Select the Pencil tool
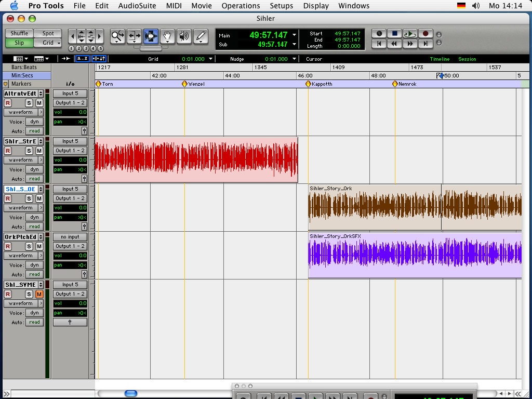Image resolution: width=532 pixels, height=399 pixels. pyautogui.click(x=201, y=36)
